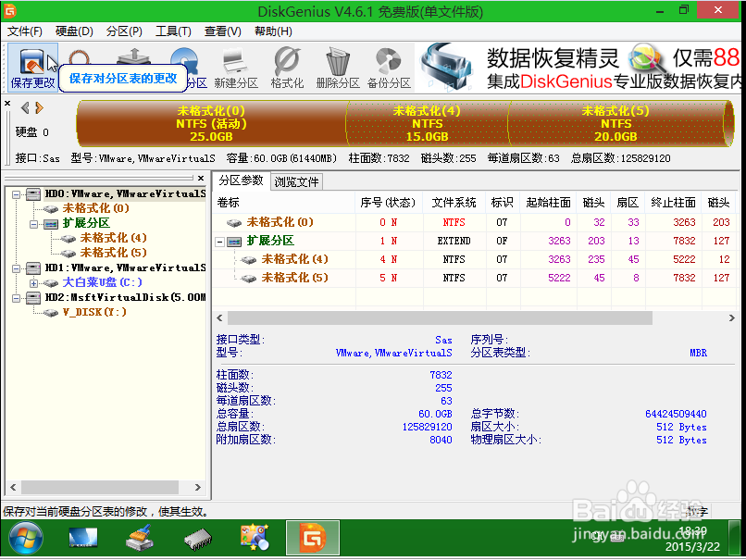Click the NTFS cell of 未格式化(4) row
The image size is (746, 560).
(454, 259)
